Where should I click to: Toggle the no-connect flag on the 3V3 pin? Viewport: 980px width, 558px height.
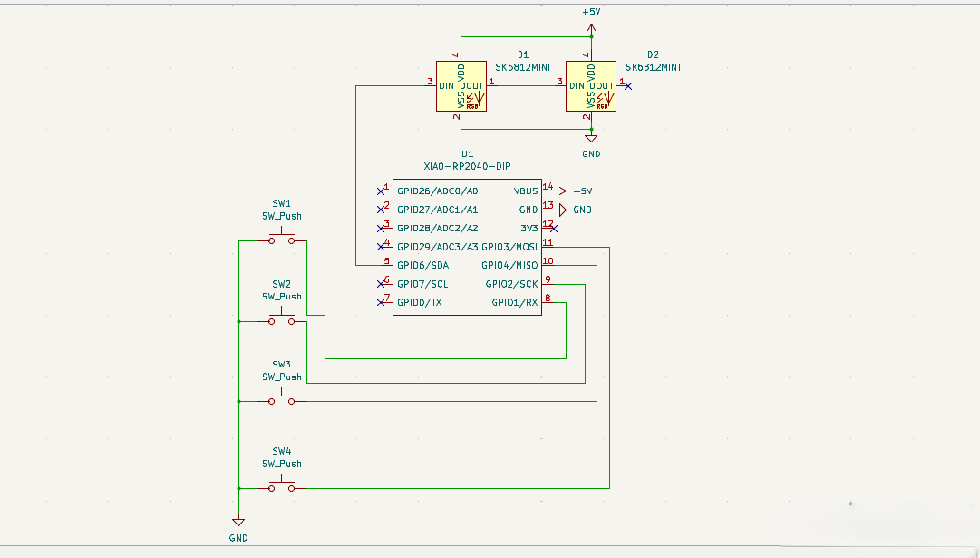pyautogui.click(x=556, y=228)
